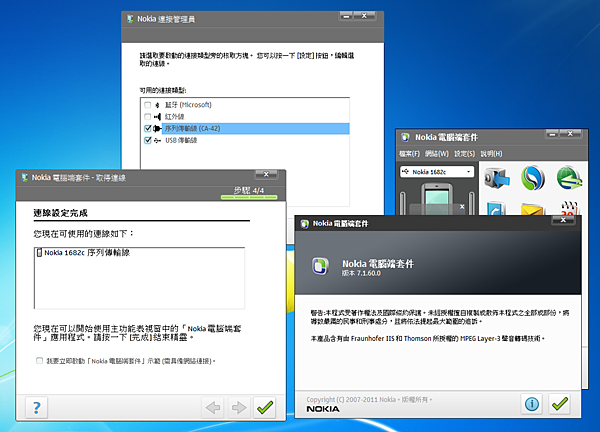This screenshot has width=600, height=432.
Task: Click the Fraunhofer IIS MPEG Layer-3 notice
Action: [427, 338]
